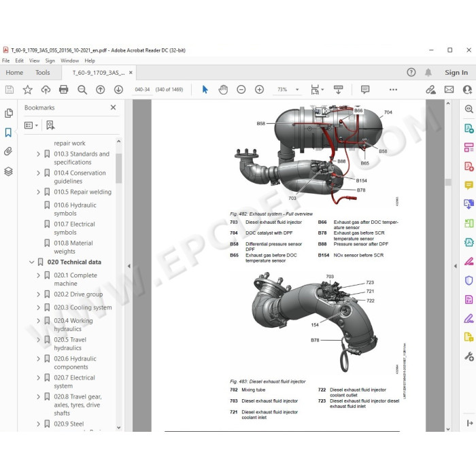Close the T_60-9_1709_3AS document tab
The width and height of the screenshot is (476, 476).
(x=131, y=73)
